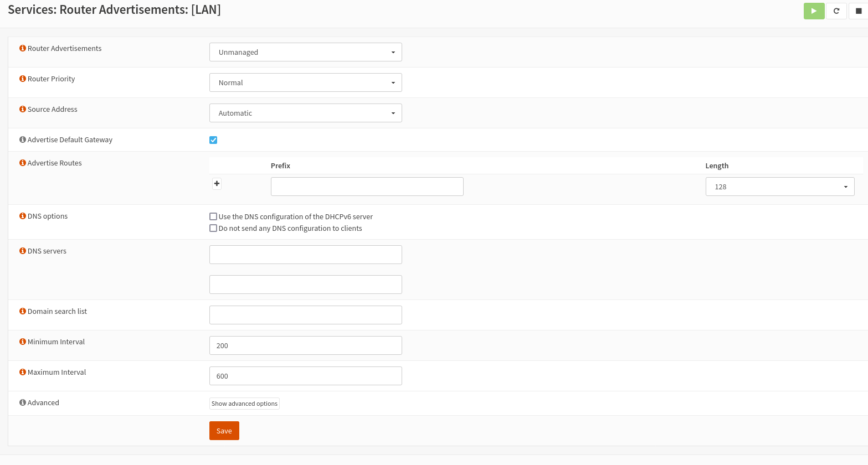Focus the first DNS servers field
Screen dimensions: 868x465
306,255
